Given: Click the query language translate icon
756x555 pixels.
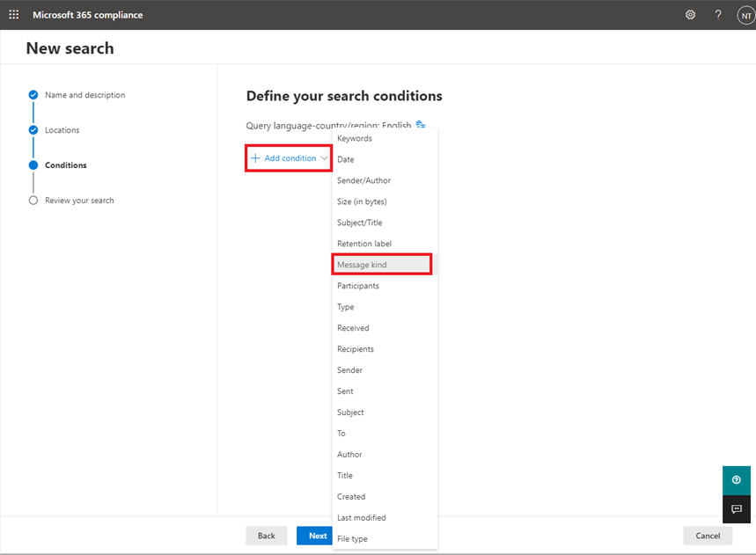Looking at the screenshot, I should click(x=421, y=125).
